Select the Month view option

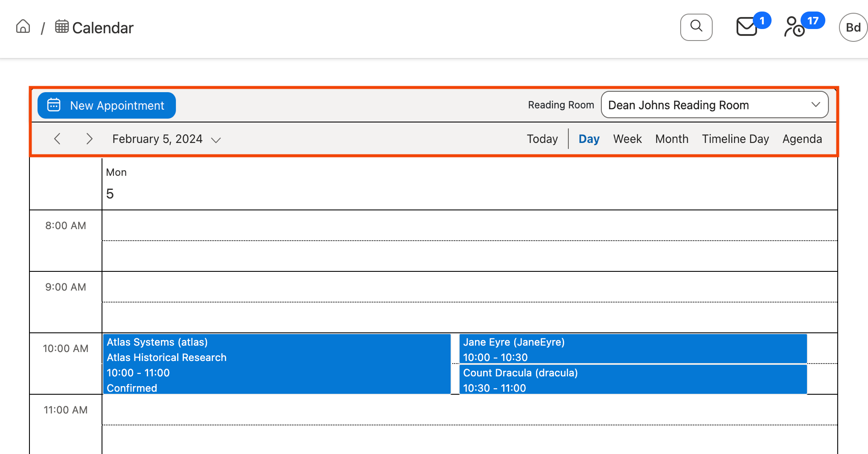671,139
